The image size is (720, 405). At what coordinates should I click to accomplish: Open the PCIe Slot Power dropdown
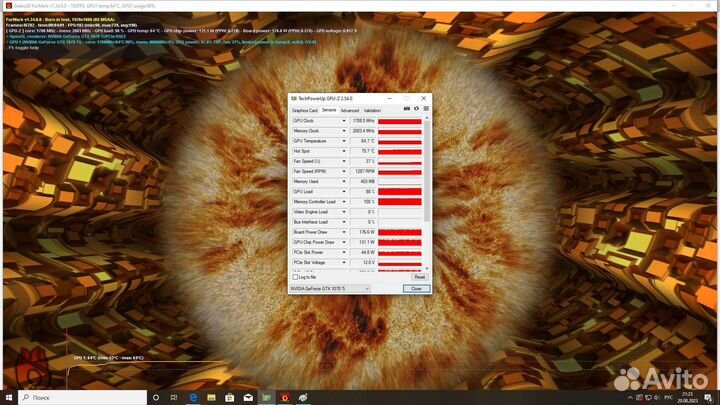pyautogui.click(x=343, y=252)
